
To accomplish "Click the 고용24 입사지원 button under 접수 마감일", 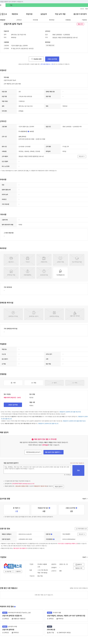I will 13,405.
